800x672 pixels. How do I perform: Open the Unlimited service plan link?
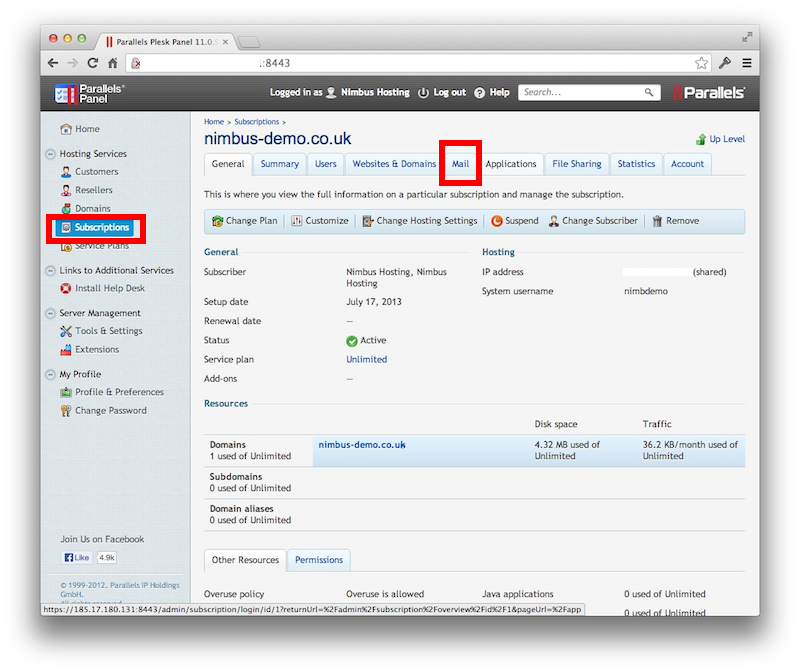tap(366, 360)
